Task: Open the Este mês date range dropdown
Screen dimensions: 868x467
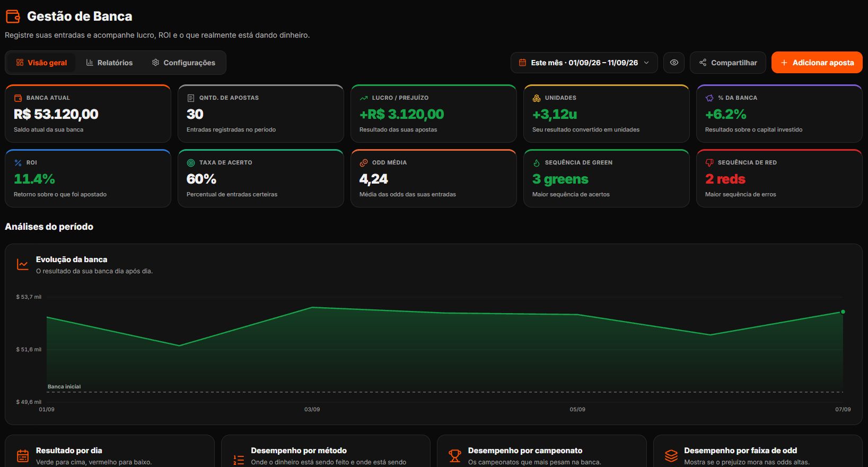Action: [584, 63]
